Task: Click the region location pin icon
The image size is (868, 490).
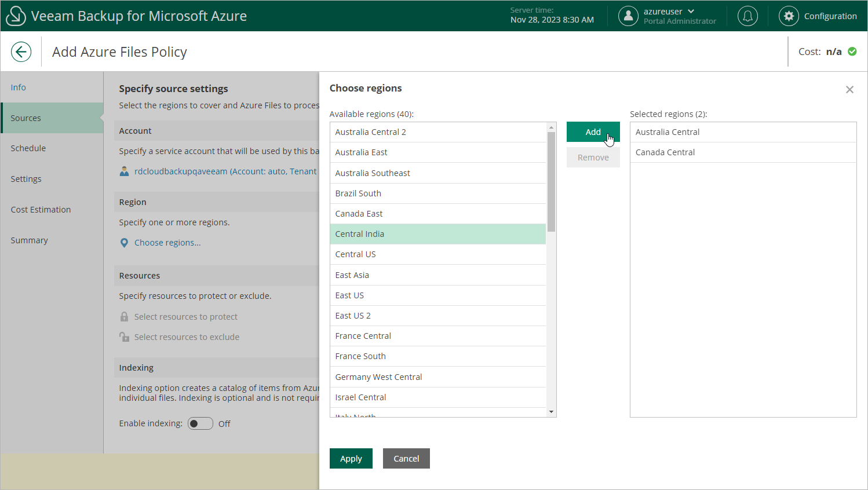Action: [x=124, y=243]
